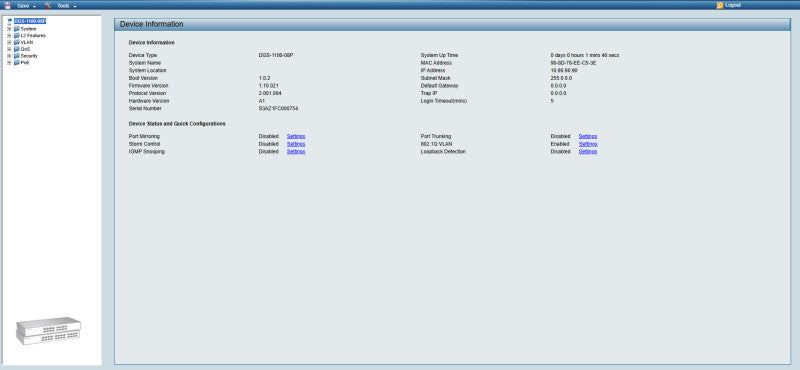Screen dimensions: 800x370
Task: Click the Hardware Version value A1
Action: tap(262, 101)
